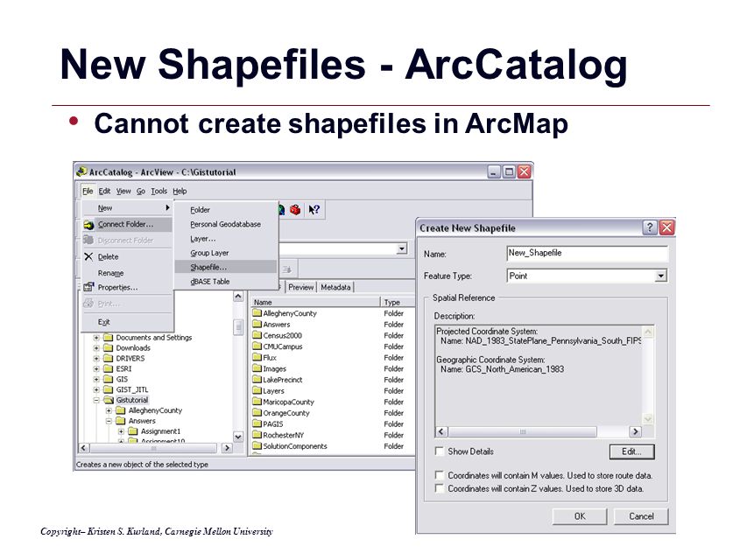Collapse the Gistutorial tree node
Viewport: 747px width, 560px height.
click(96, 400)
